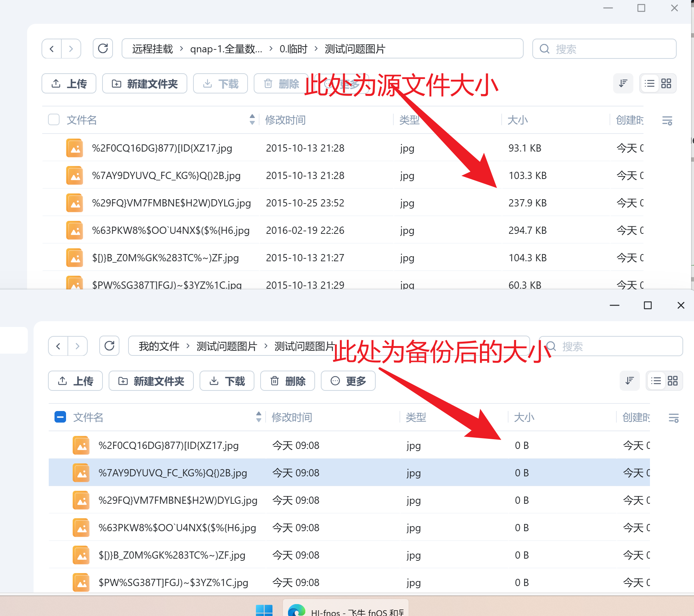The image size is (694, 616).
Task: Sort by 文件名 arrows in the top list
Action: 252,120
